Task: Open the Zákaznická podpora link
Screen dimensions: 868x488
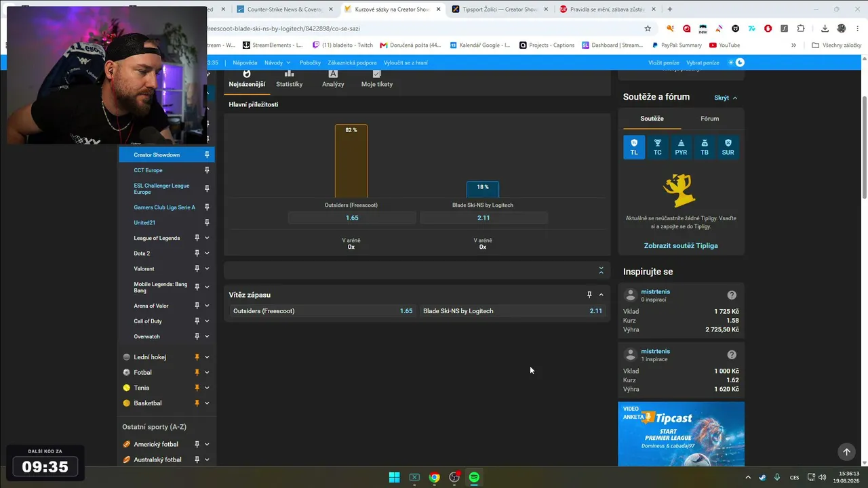Action: click(352, 62)
